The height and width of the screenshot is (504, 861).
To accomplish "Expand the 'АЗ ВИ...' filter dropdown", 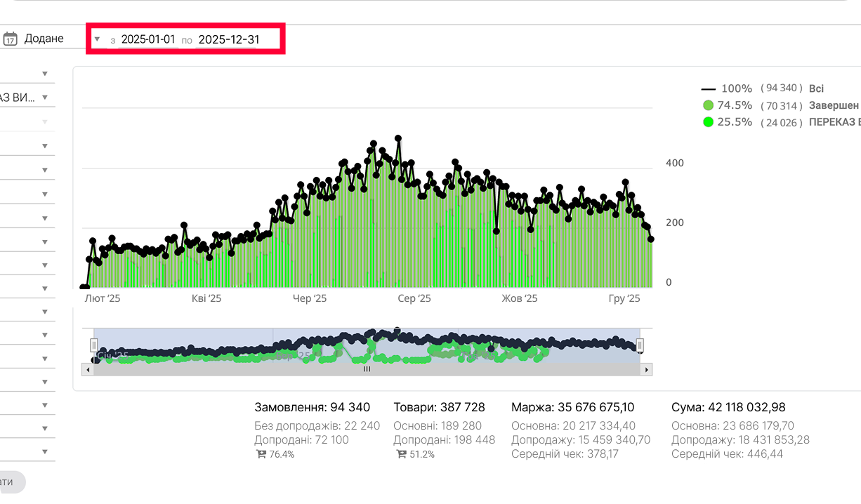I will pyautogui.click(x=44, y=98).
